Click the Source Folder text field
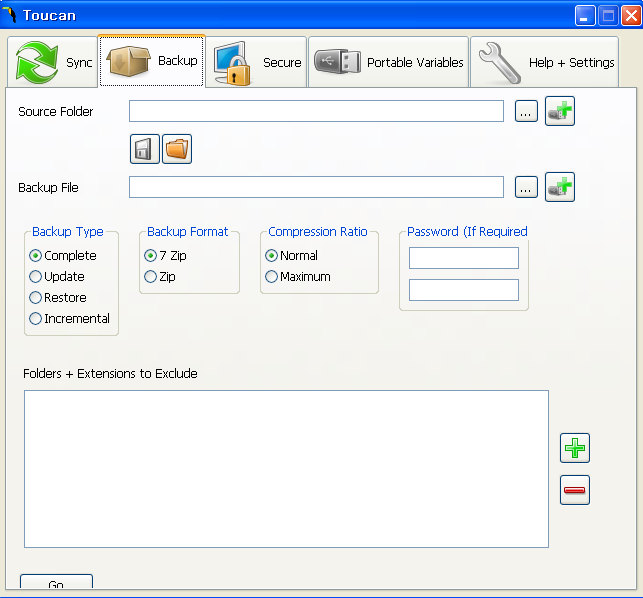 click(x=316, y=111)
